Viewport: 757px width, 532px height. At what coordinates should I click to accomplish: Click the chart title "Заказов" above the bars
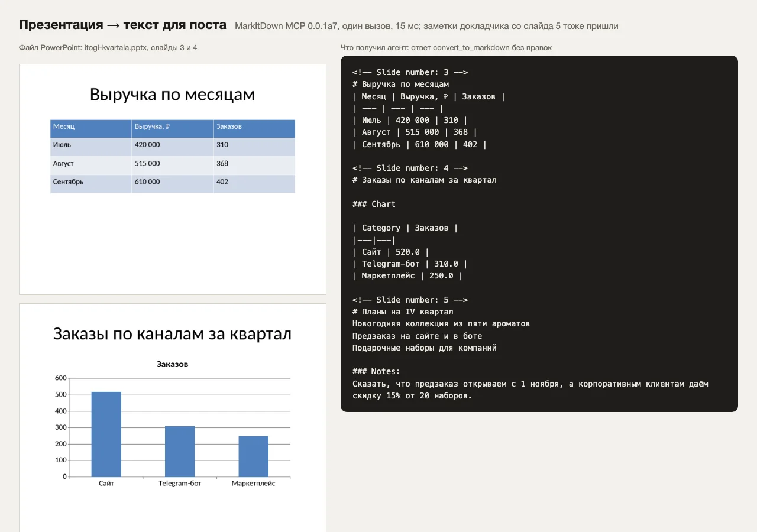172,364
